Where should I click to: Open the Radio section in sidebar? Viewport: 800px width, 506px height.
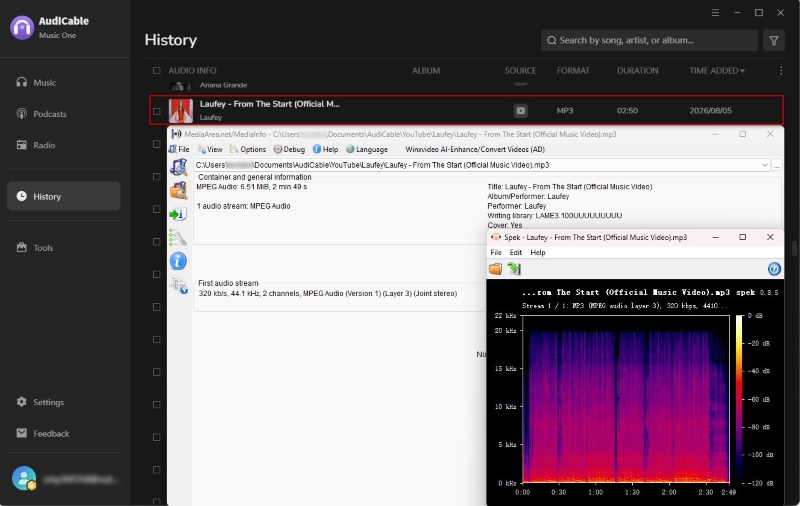point(35,145)
